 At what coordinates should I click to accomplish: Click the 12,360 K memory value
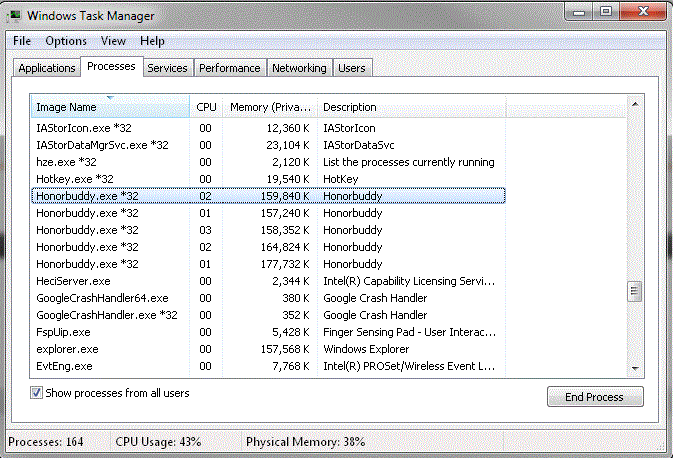(x=288, y=128)
